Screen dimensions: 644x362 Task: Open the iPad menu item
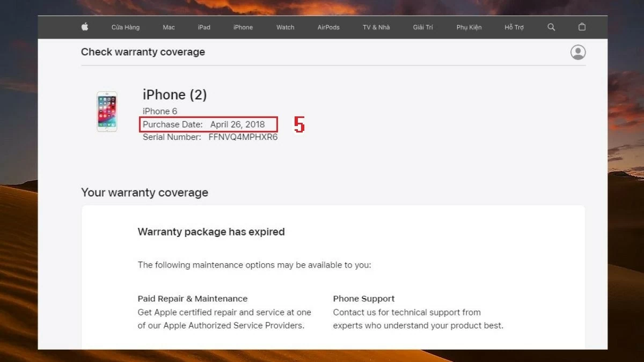click(204, 27)
